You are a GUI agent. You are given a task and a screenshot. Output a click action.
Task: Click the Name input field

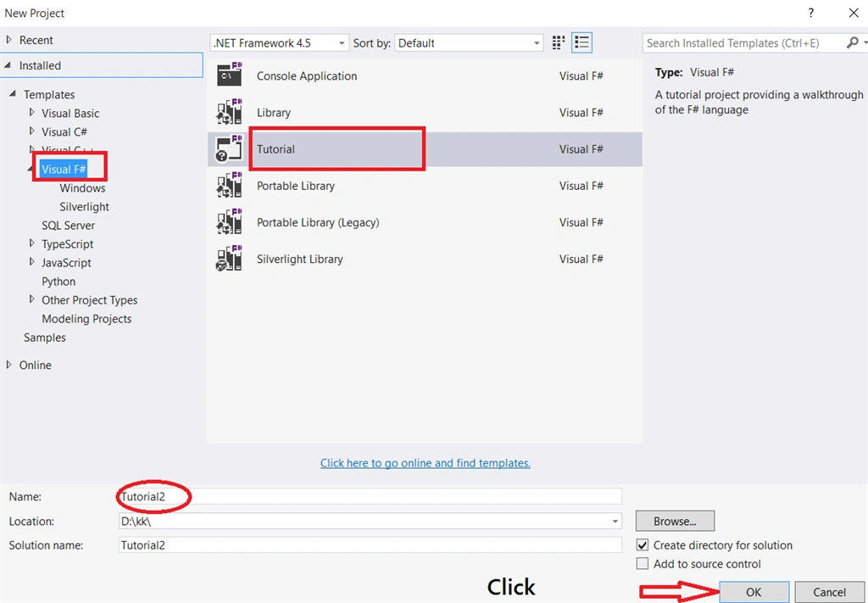[x=370, y=497]
